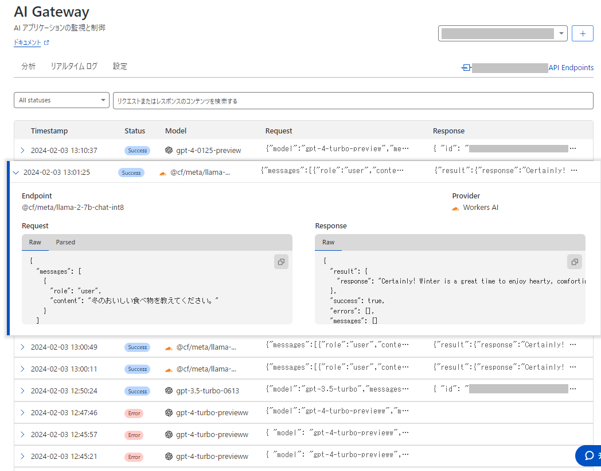This screenshot has height=471, width=601.
Task: Expand the 12:47:46 log row
Action: [22, 413]
